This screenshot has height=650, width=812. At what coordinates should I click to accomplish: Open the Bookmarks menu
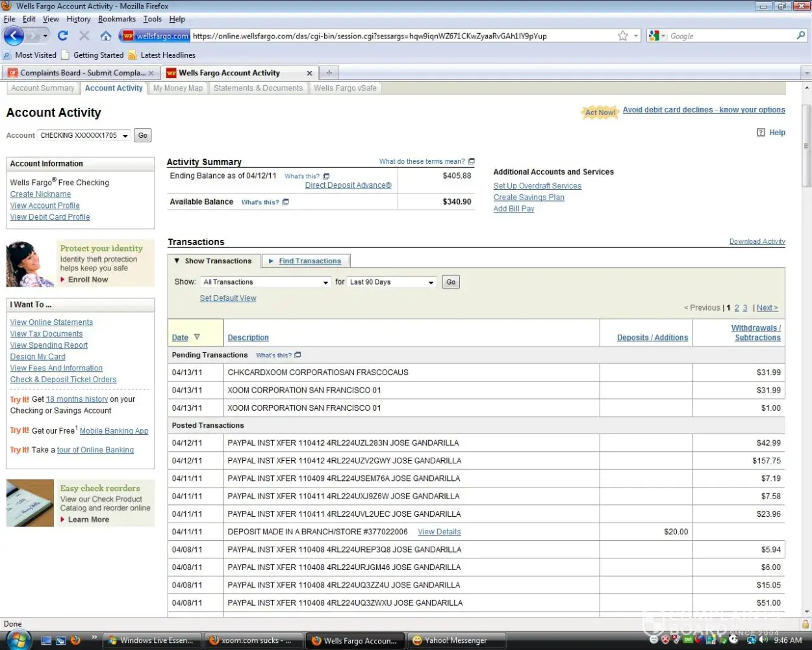tap(117, 19)
